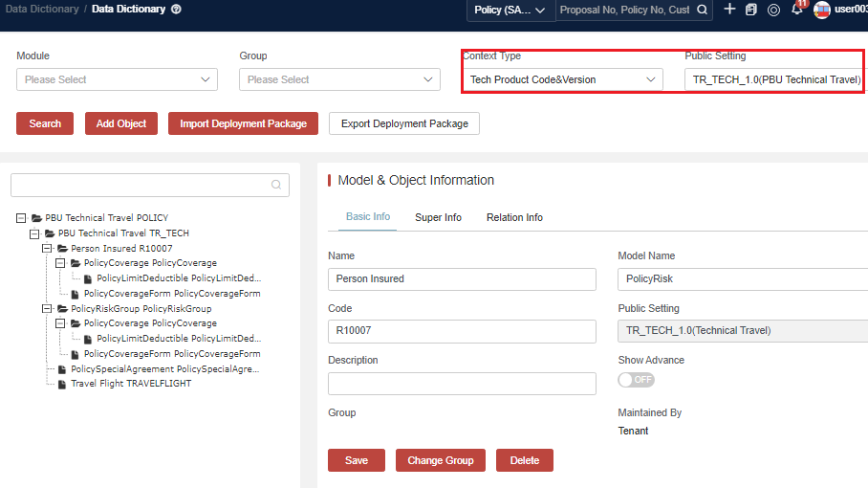
Task: Collapse the PolicyRiskGroup tree node
Action: (48, 309)
